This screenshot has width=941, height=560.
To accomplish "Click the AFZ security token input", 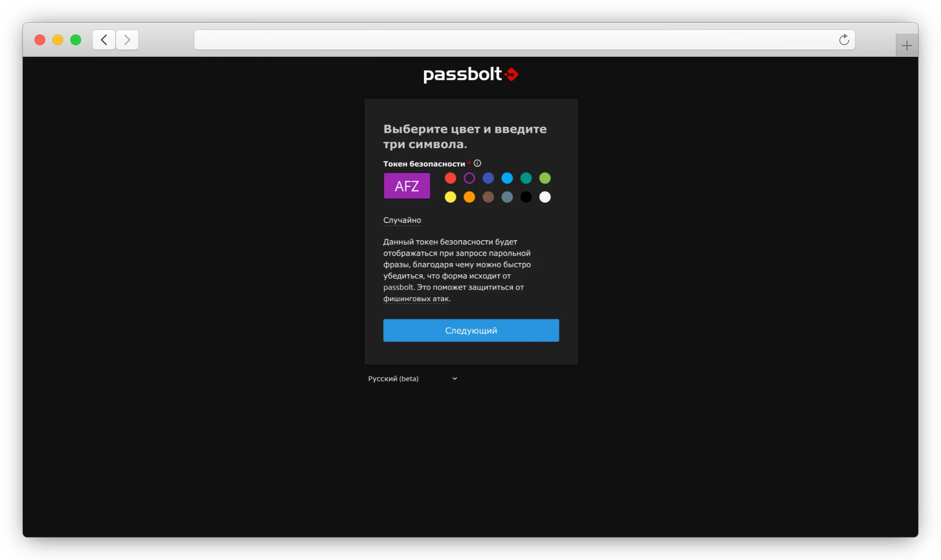I will (x=407, y=186).
